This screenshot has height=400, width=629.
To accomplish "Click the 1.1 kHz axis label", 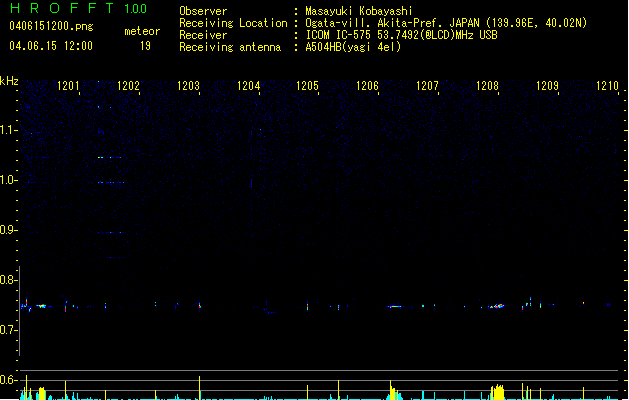I will pos(8,130).
